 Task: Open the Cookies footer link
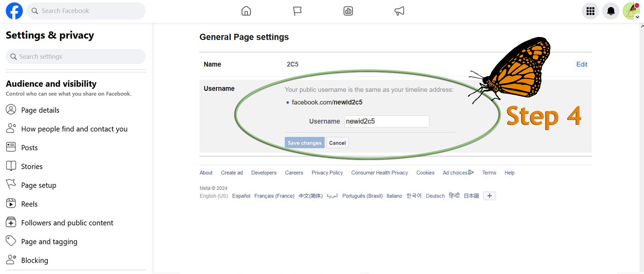point(425,173)
